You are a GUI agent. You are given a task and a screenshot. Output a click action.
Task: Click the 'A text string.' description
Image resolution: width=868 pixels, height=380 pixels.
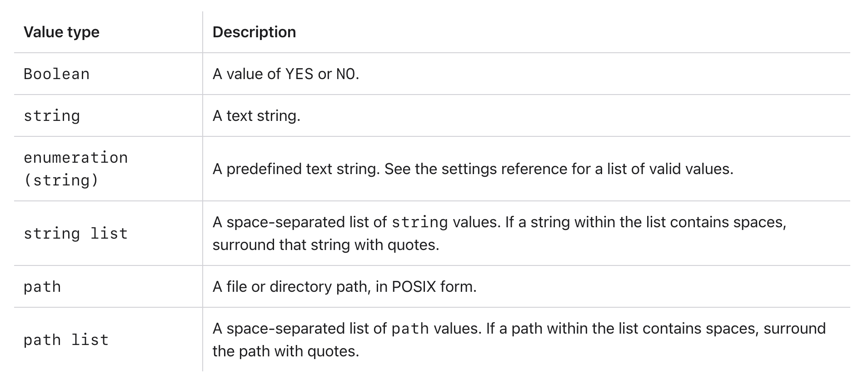(x=256, y=116)
